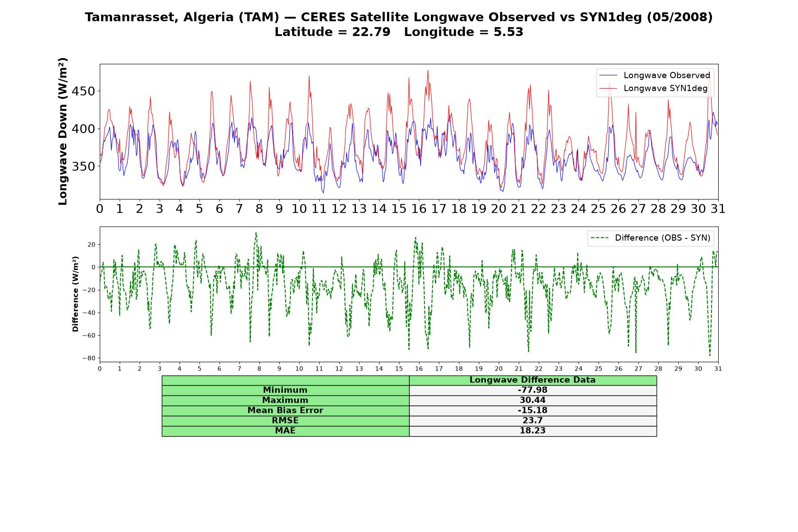
Task: Click the 450 tick on upper y-axis
Action: tap(83, 91)
